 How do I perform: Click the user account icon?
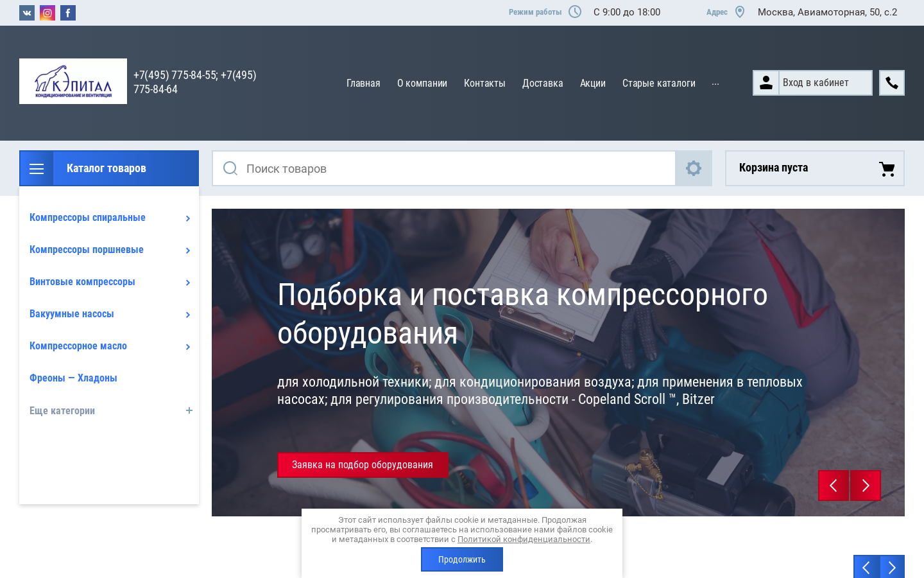[x=766, y=83]
